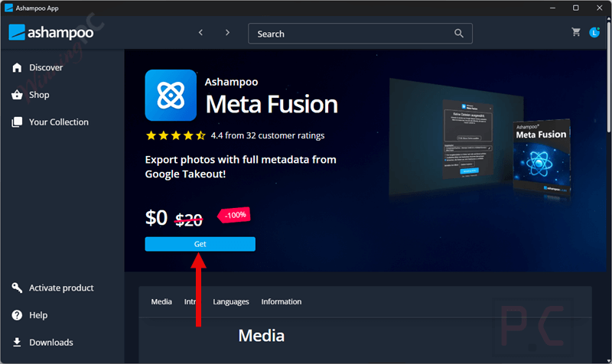Click the crossed-out $20 price
Image resolution: width=612 pixels, height=364 pixels.
(189, 219)
